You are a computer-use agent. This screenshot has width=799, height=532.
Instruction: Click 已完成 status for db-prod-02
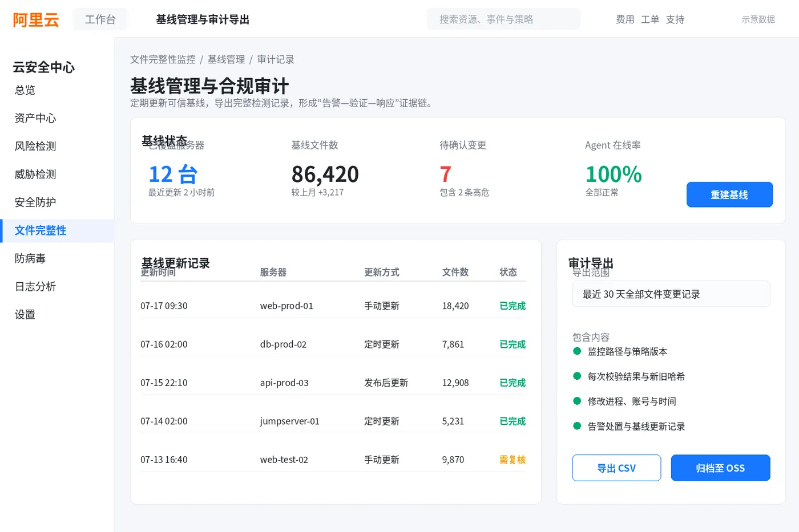[513, 344]
